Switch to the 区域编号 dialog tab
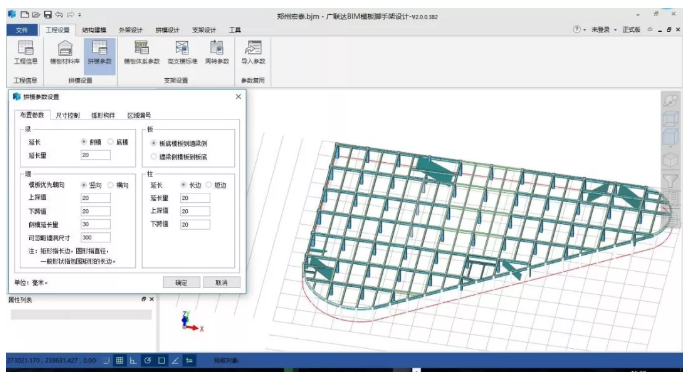The width and height of the screenshot is (689, 377). pos(139,115)
